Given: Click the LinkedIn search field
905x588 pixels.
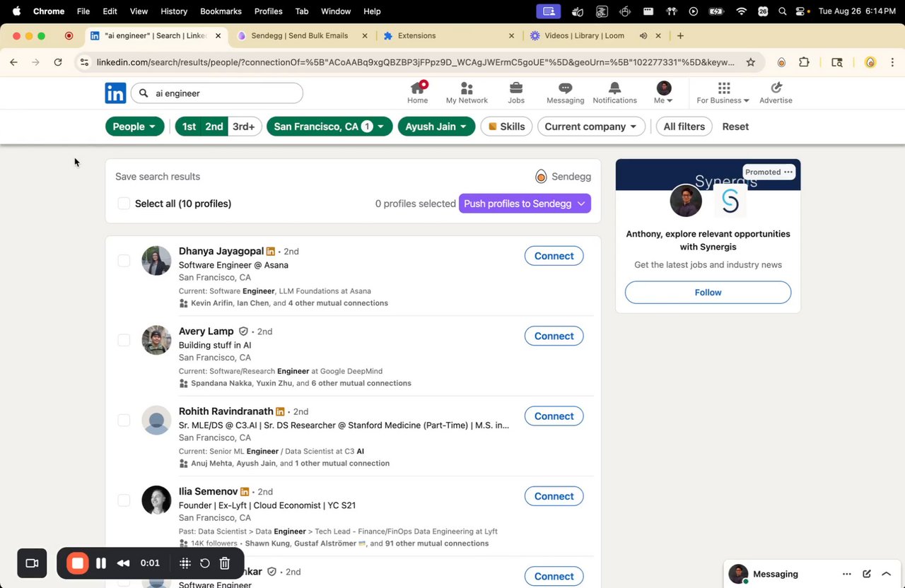Looking at the screenshot, I should tap(218, 93).
